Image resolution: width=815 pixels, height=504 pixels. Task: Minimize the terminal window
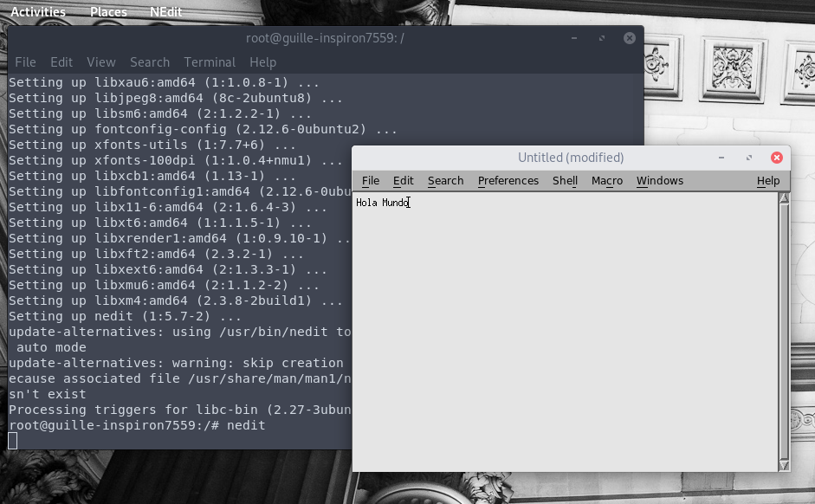(574, 38)
